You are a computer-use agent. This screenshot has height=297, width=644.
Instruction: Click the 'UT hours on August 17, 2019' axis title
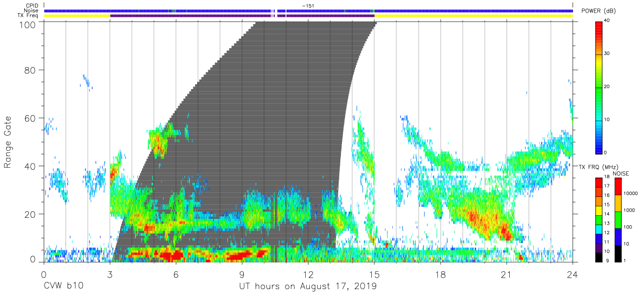click(308, 287)
